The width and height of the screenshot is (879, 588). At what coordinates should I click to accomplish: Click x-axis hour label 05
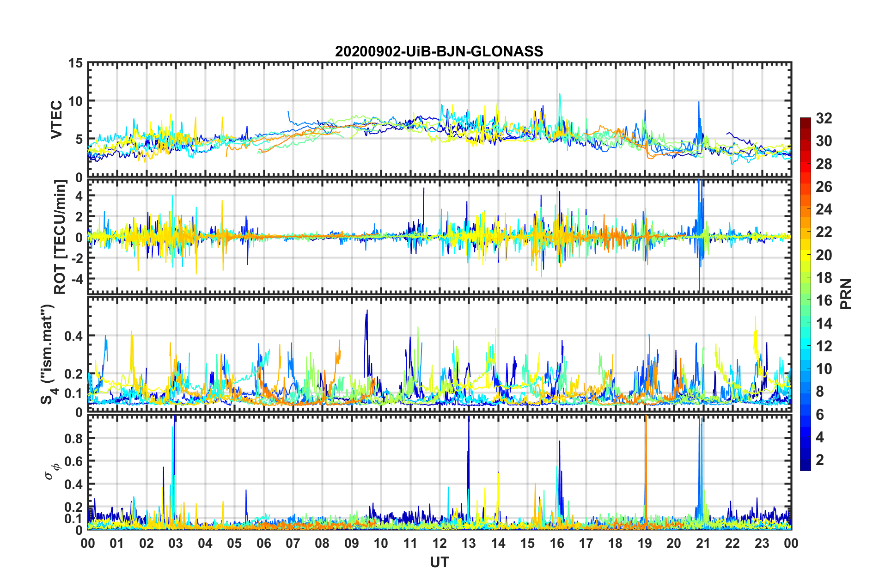(x=234, y=543)
